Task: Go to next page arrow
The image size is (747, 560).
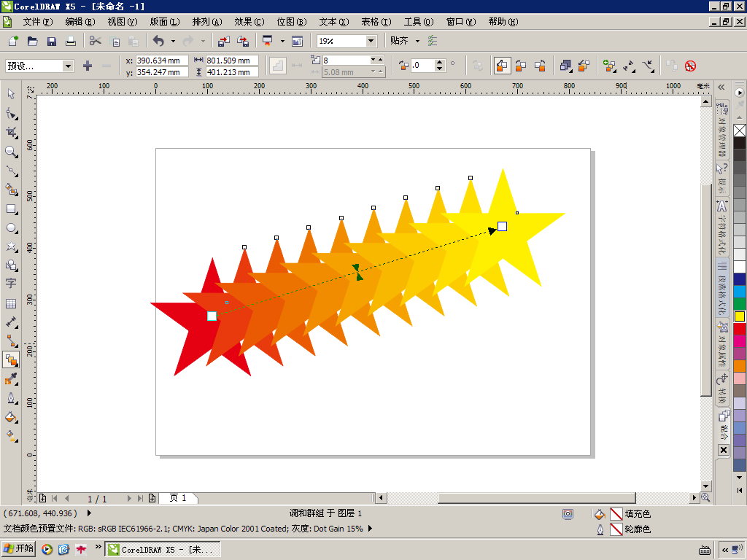Action: tap(129, 498)
